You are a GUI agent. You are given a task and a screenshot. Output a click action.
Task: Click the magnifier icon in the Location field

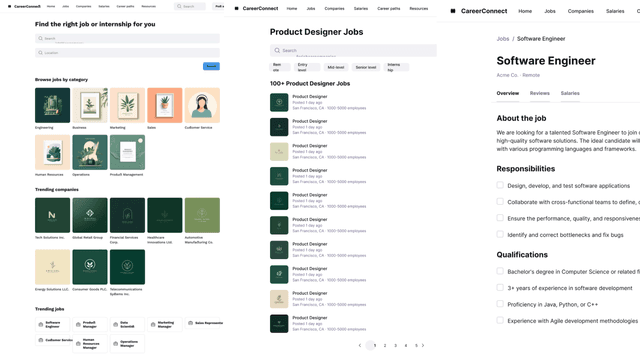(x=40, y=53)
